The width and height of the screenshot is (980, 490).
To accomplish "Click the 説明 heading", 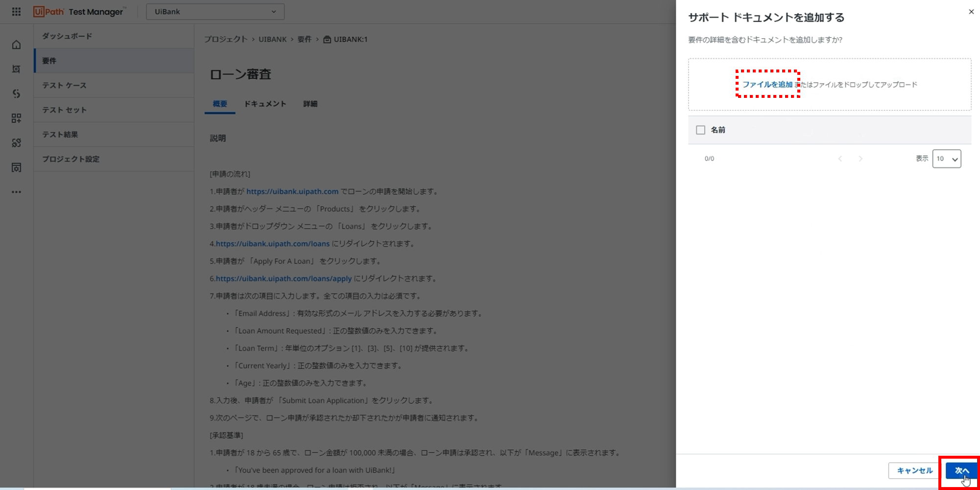I will click(x=218, y=138).
